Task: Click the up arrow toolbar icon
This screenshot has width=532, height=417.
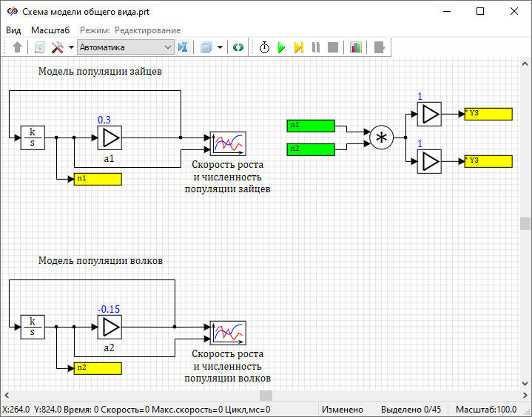Action: 18,47
